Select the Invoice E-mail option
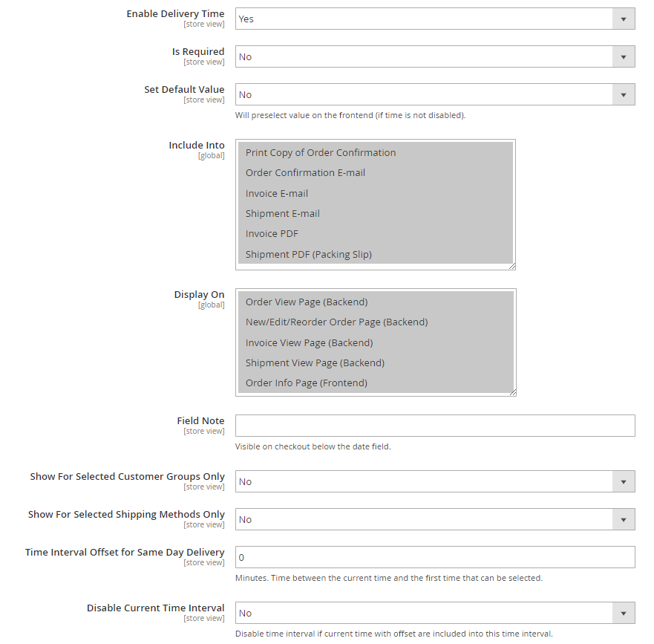The image size is (654, 644). click(376, 193)
